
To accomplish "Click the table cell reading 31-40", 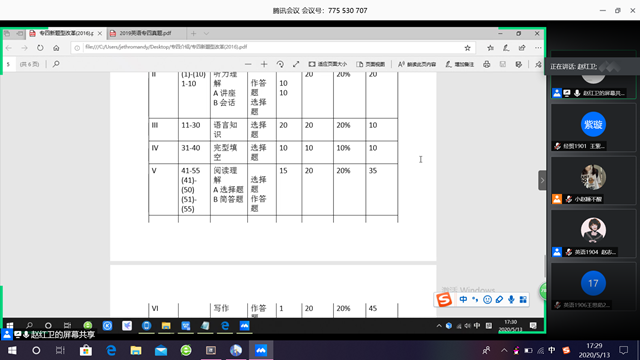I will click(194, 152).
